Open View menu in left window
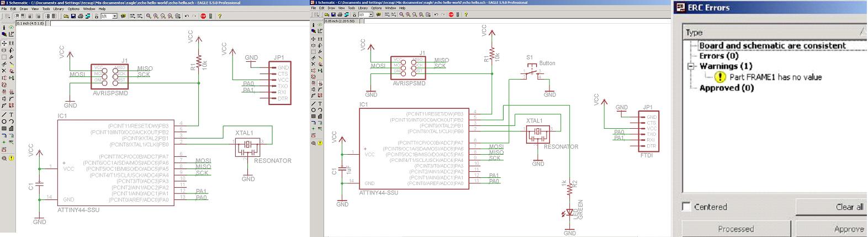 tap(35, 9)
